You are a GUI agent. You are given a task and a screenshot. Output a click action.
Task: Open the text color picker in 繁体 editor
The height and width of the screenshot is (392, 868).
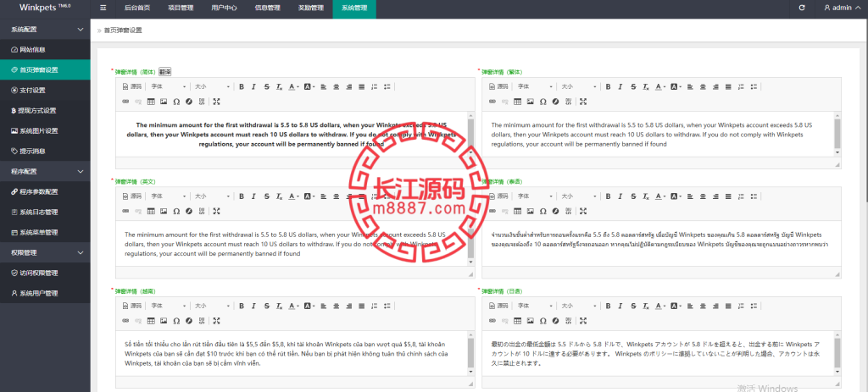[x=659, y=87]
